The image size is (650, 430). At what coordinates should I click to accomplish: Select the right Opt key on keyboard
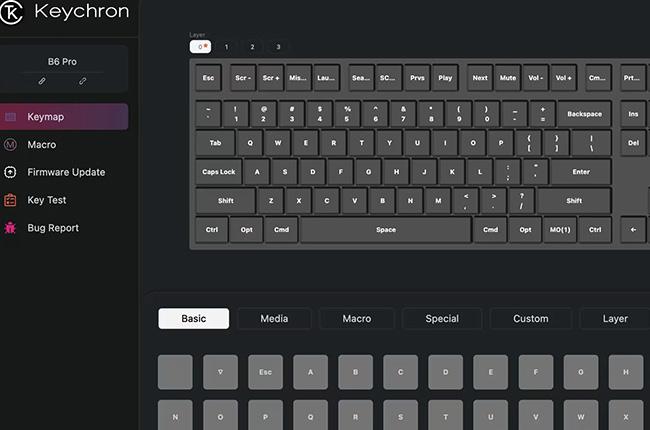pos(525,230)
